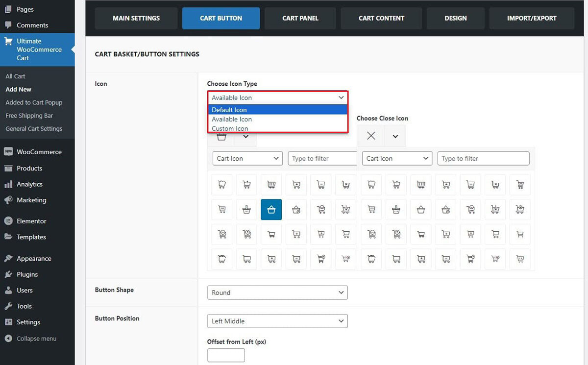The height and width of the screenshot is (365, 588).
Task: Select the Cart Button tab
Action: [x=221, y=18]
